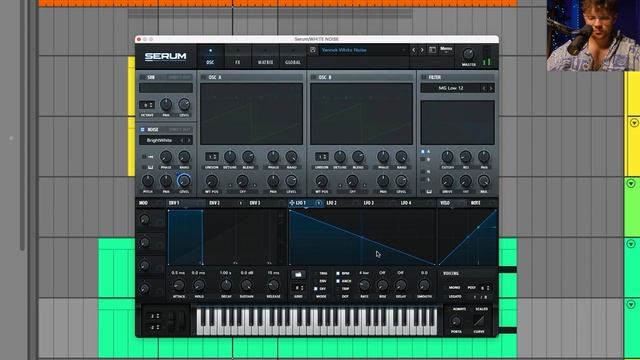Click the SUB OCTAVE stepper
This screenshot has width=640, height=360.
(x=147, y=105)
